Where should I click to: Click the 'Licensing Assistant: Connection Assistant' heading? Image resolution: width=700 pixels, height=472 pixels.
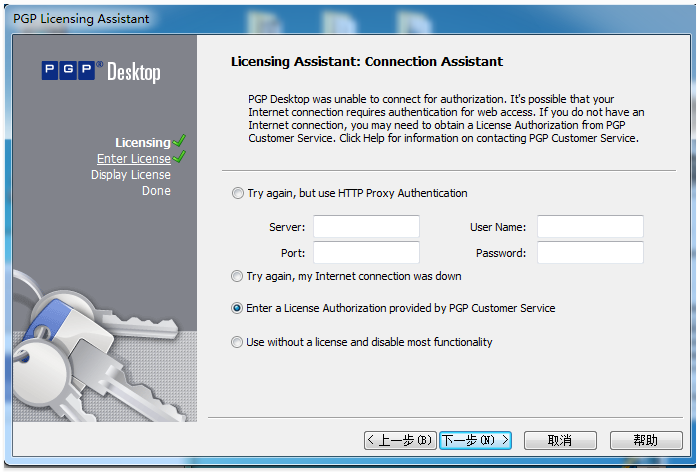point(367,62)
